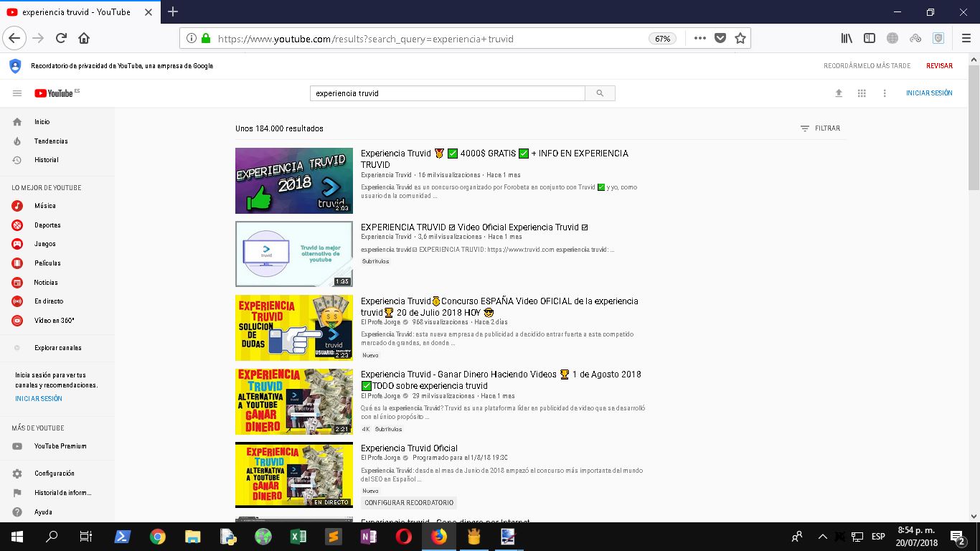
Task: Open YouTube Premium in sidebar
Action: 57,446
